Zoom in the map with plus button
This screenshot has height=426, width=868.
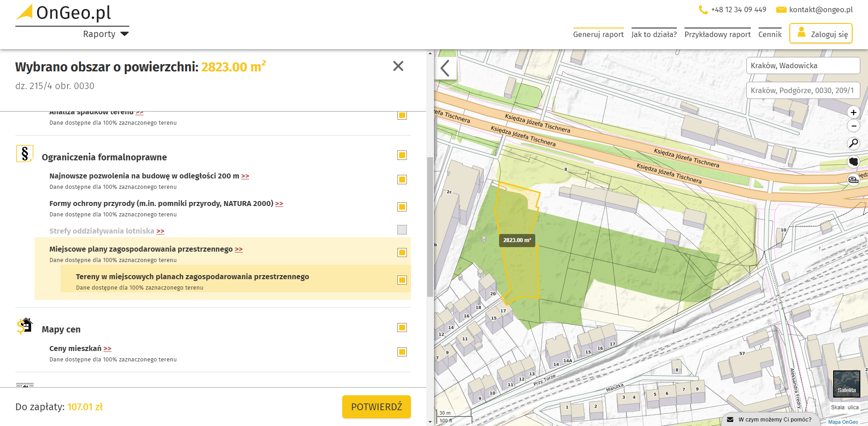[x=853, y=112]
